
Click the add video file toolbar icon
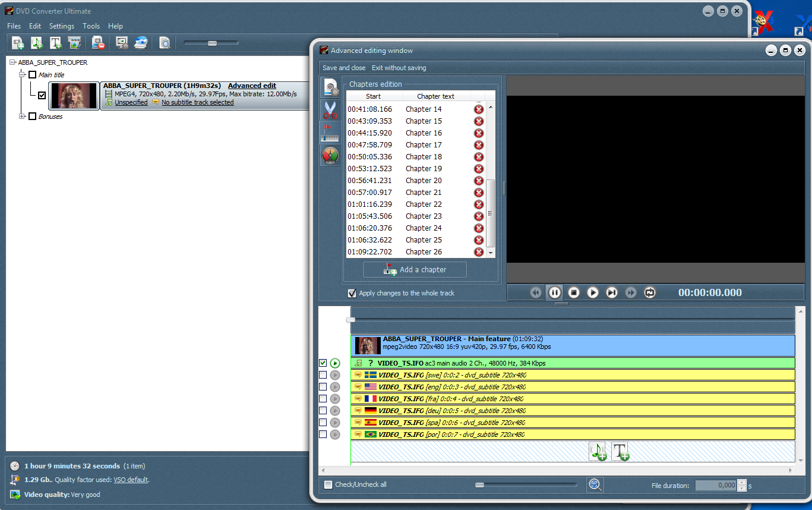point(18,43)
